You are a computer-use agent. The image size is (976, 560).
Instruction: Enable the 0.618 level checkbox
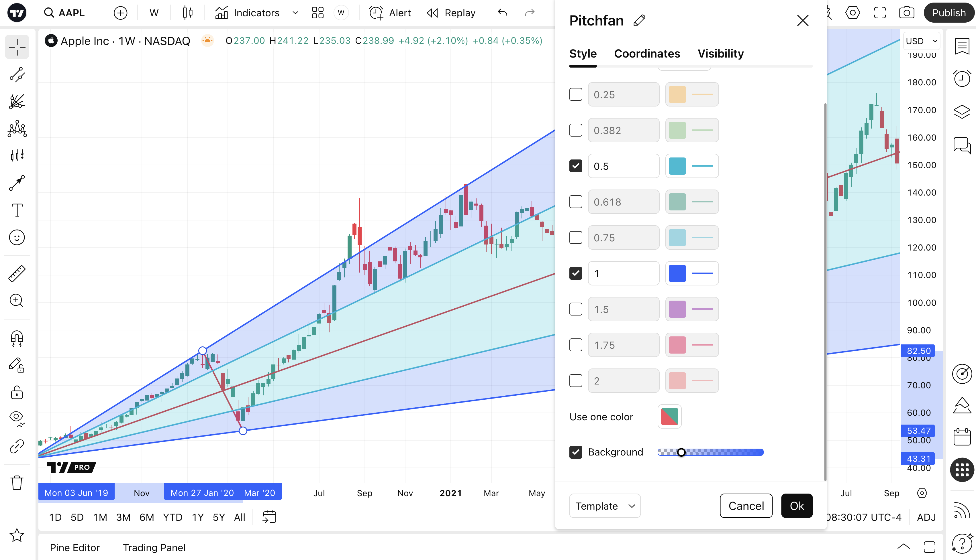click(x=576, y=202)
